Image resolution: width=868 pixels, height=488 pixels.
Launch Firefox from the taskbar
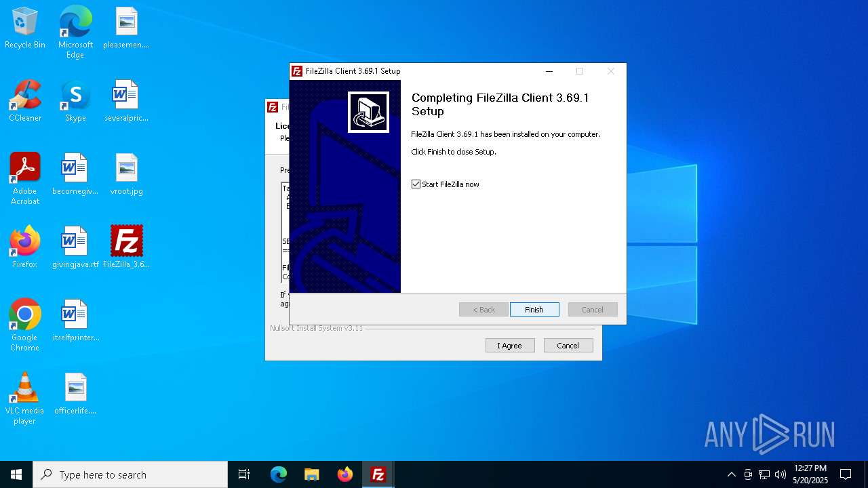[x=345, y=474]
